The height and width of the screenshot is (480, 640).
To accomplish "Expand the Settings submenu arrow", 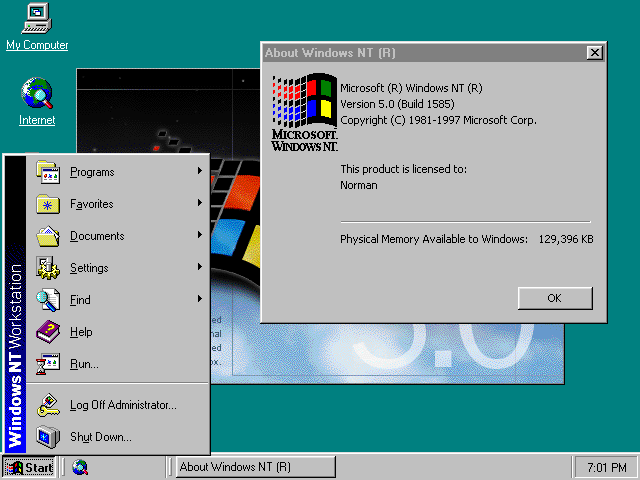I will (x=200, y=268).
